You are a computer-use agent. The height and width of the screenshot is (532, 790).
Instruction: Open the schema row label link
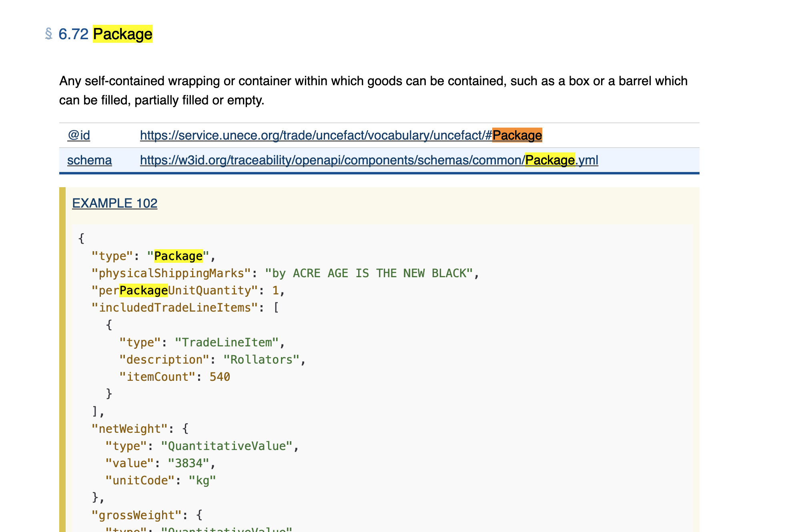tap(89, 160)
